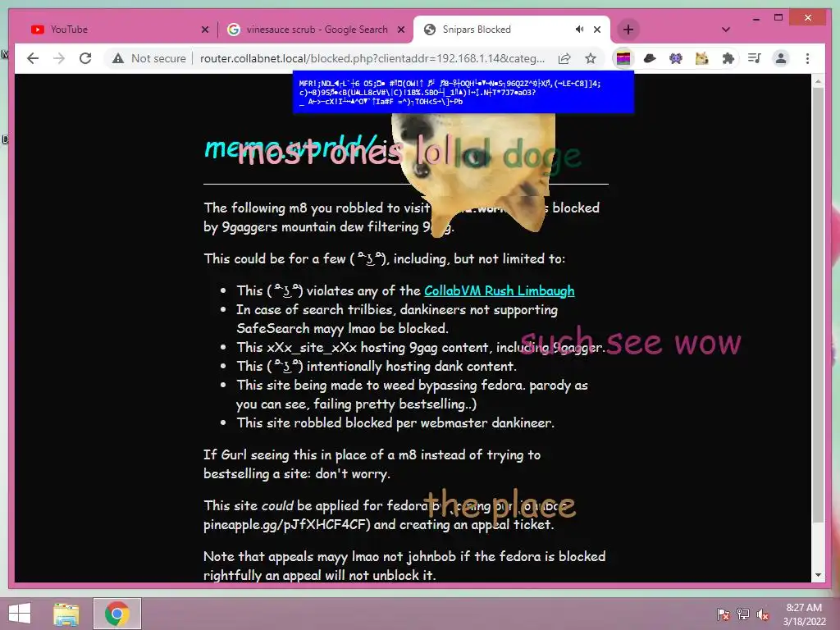Viewport: 840px width, 630px height.
Task: Open a new browser tab
Action: 628,30
